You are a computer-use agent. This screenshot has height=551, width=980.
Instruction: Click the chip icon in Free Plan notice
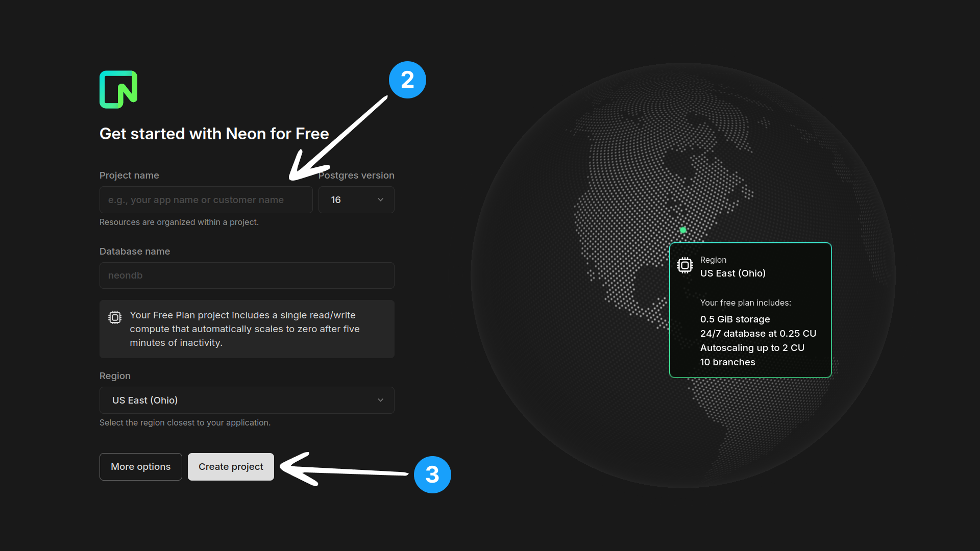click(x=115, y=318)
